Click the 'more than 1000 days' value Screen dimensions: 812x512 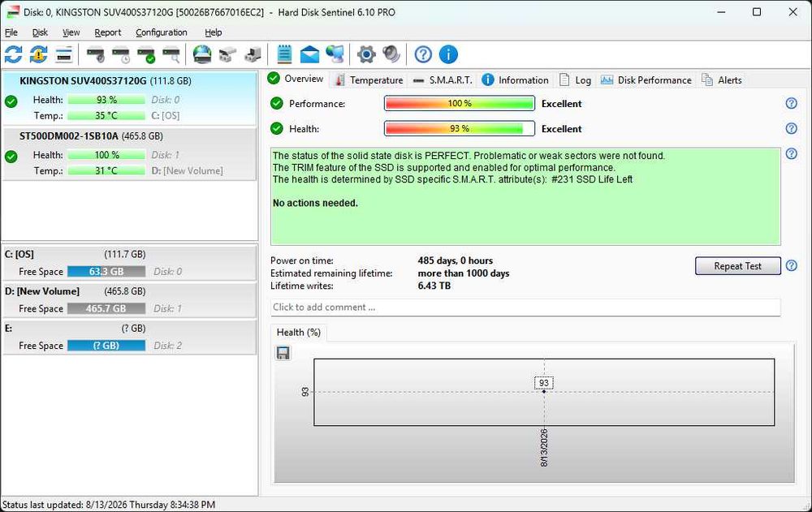464,273
